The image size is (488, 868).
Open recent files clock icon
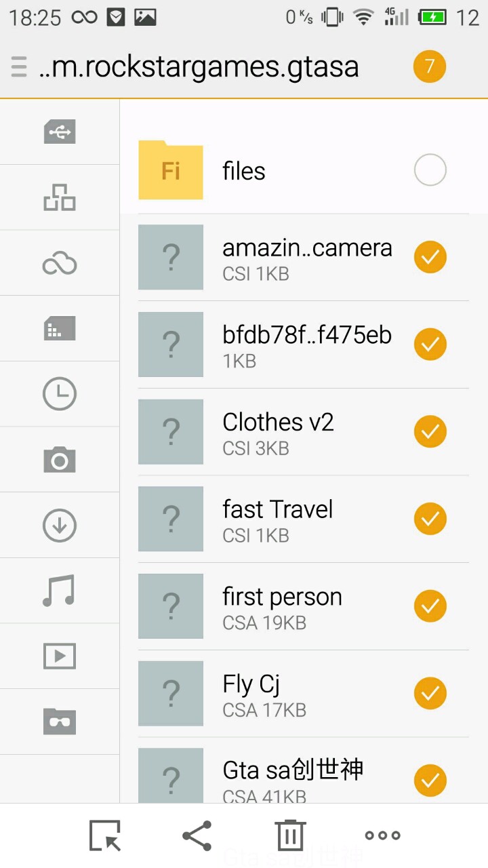[x=60, y=394]
